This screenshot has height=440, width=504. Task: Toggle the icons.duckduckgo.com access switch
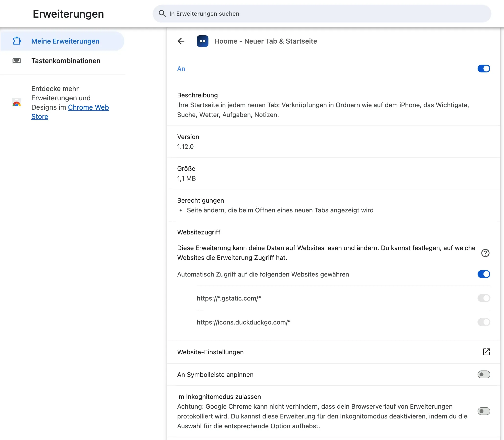[484, 322]
